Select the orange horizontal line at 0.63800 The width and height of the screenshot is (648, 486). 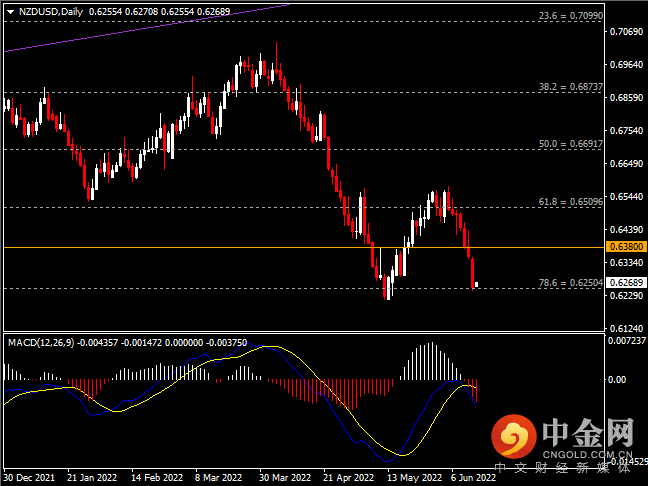tap(304, 247)
